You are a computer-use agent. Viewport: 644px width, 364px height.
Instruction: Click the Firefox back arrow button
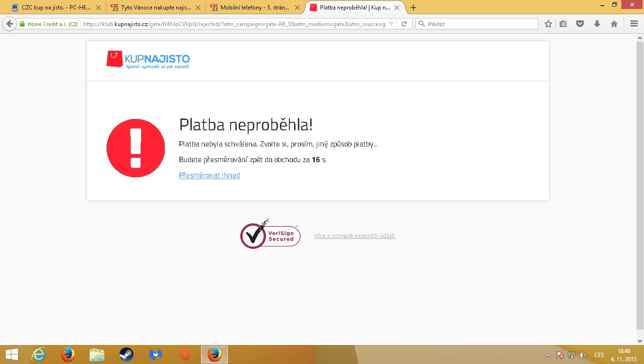pos(9,24)
